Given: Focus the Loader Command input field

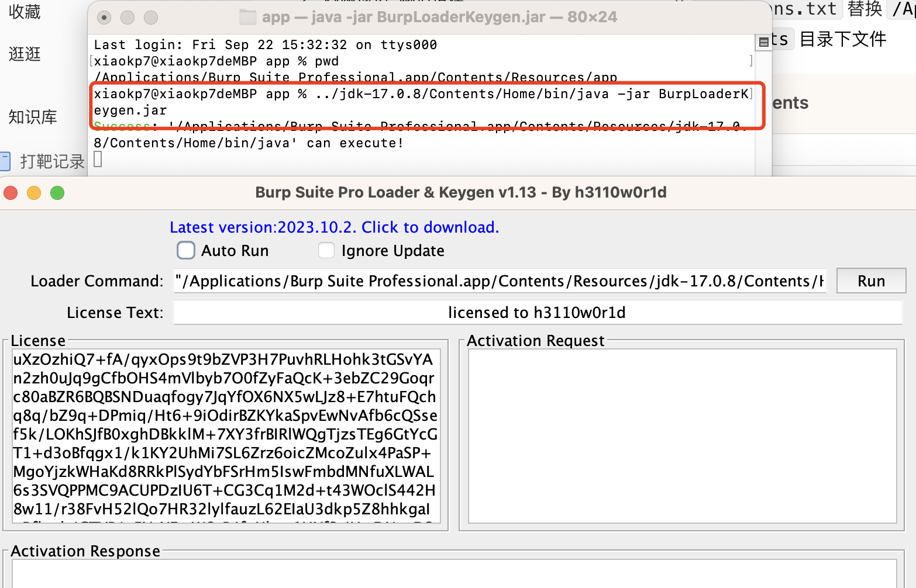Looking at the screenshot, I should tap(500, 281).
